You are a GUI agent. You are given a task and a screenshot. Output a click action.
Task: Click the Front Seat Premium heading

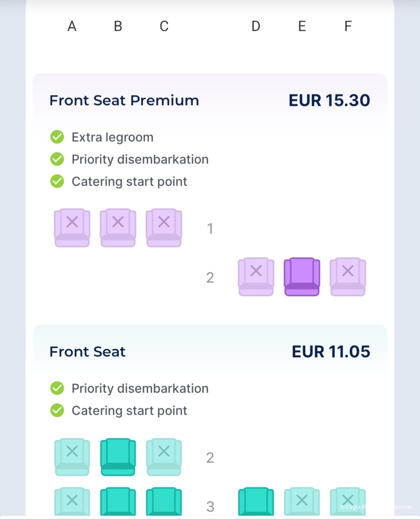124,100
